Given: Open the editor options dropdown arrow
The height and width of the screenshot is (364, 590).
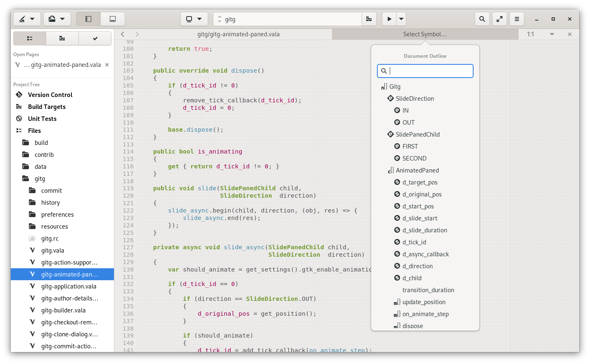Looking at the screenshot, I should coord(552,34).
